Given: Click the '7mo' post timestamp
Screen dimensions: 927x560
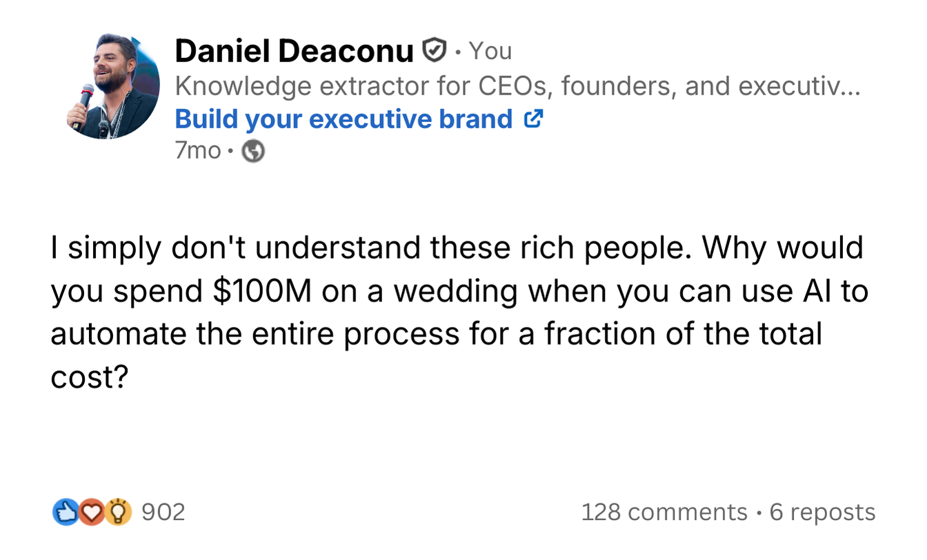Looking at the screenshot, I should coord(198,151).
